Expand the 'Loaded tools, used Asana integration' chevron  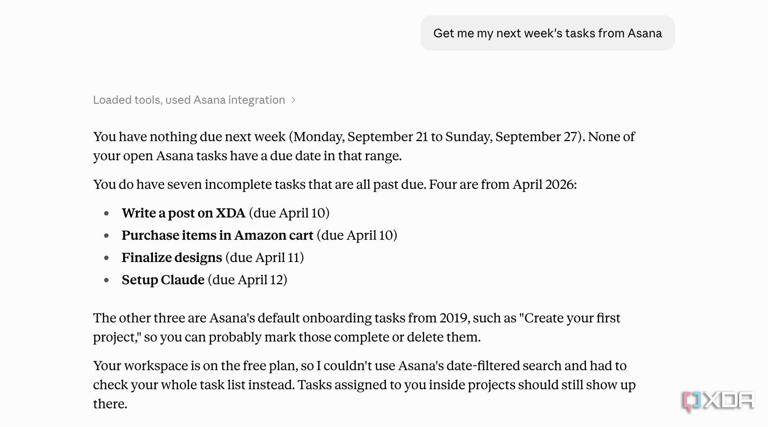pos(293,100)
